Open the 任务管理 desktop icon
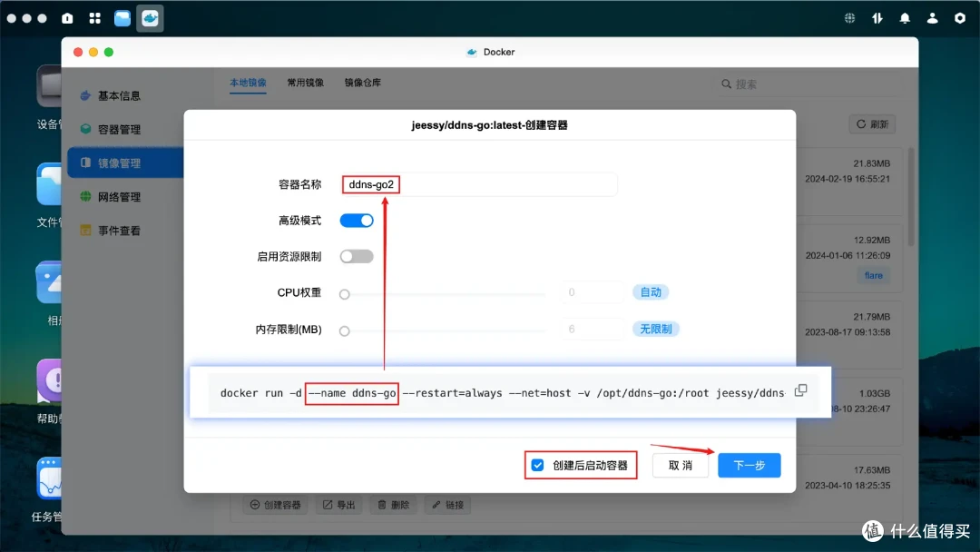Image resolution: width=980 pixels, height=552 pixels. 49,478
